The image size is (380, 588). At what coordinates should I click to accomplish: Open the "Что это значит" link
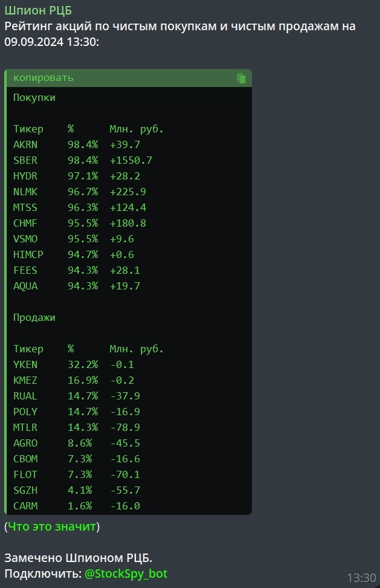[x=52, y=526]
